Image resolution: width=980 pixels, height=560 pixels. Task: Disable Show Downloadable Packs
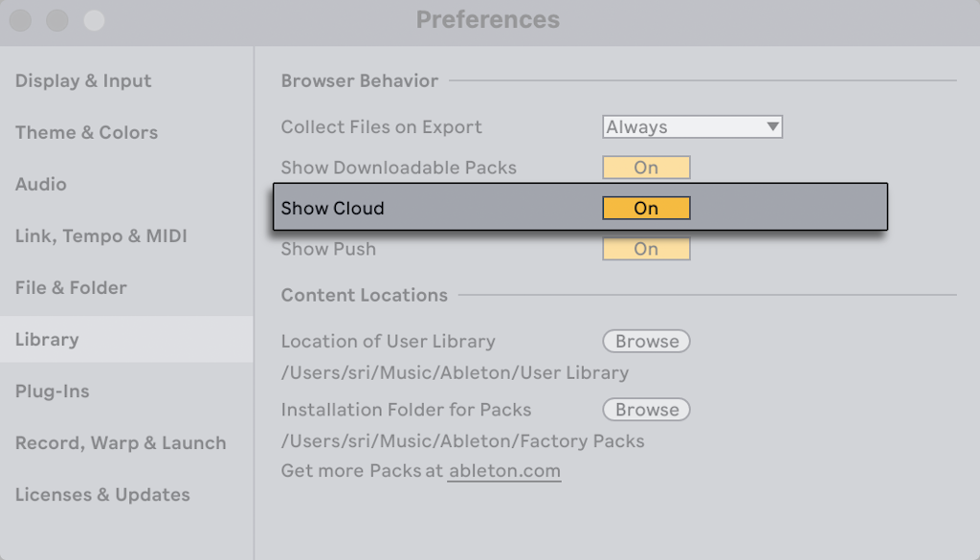646,168
